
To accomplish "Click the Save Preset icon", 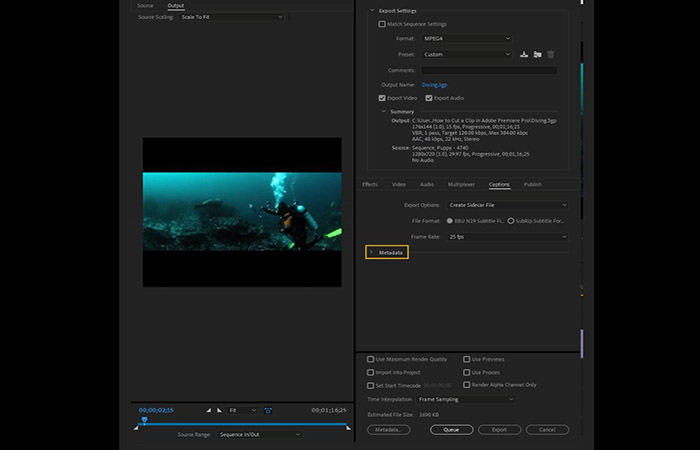I will tap(524, 54).
